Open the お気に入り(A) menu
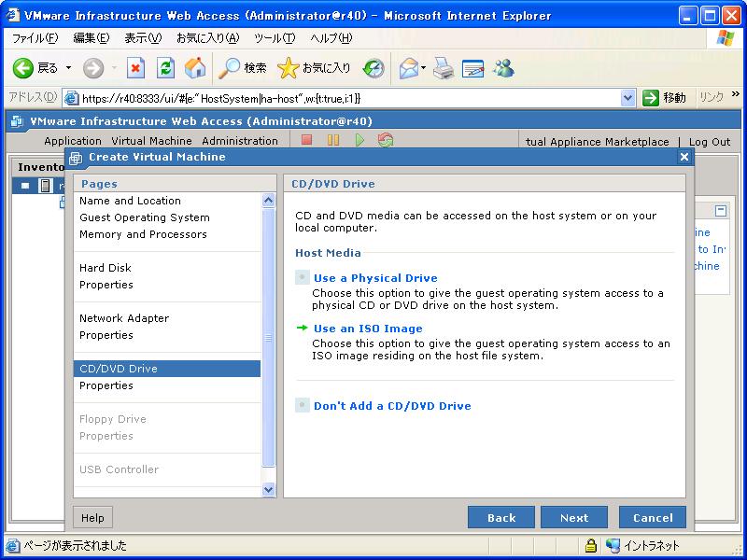 tap(207, 38)
